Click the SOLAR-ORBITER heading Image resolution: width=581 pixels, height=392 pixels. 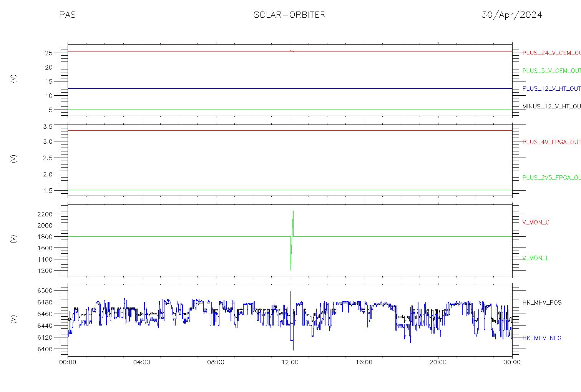click(290, 15)
